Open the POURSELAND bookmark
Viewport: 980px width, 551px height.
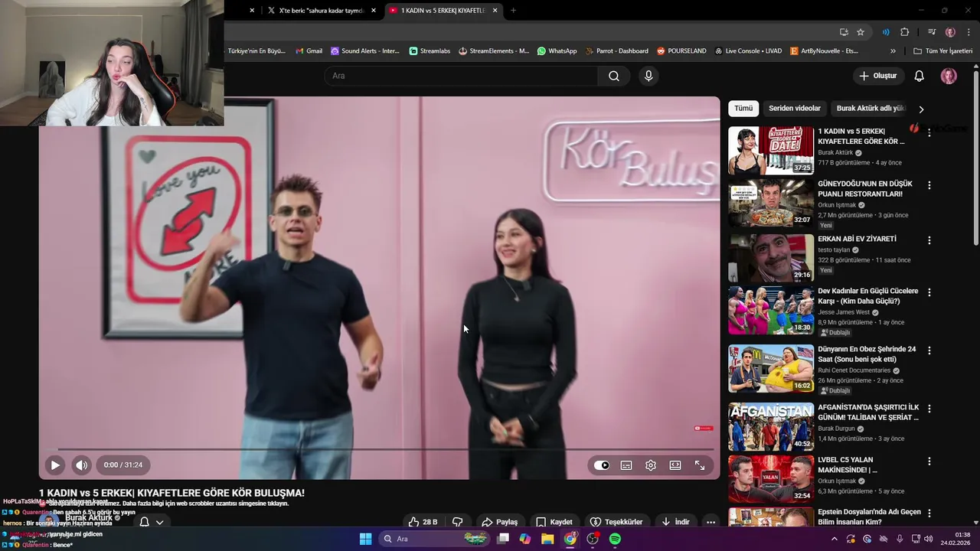[x=681, y=51]
